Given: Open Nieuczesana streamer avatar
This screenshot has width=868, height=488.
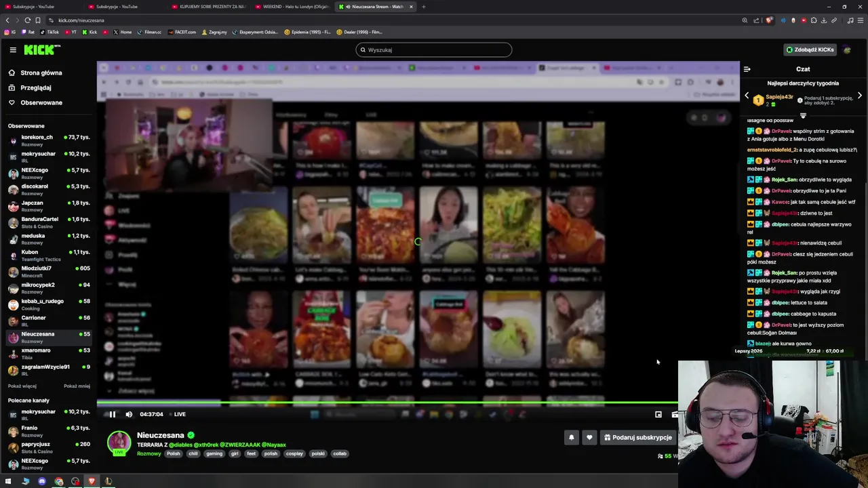Looking at the screenshot, I should (x=119, y=442).
